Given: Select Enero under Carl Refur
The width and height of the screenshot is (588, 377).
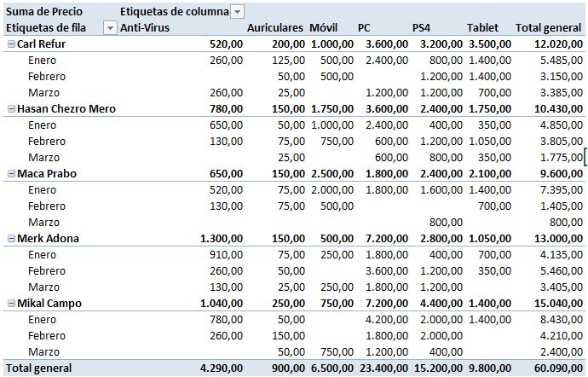Looking at the screenshot, I should coord(42,60).
